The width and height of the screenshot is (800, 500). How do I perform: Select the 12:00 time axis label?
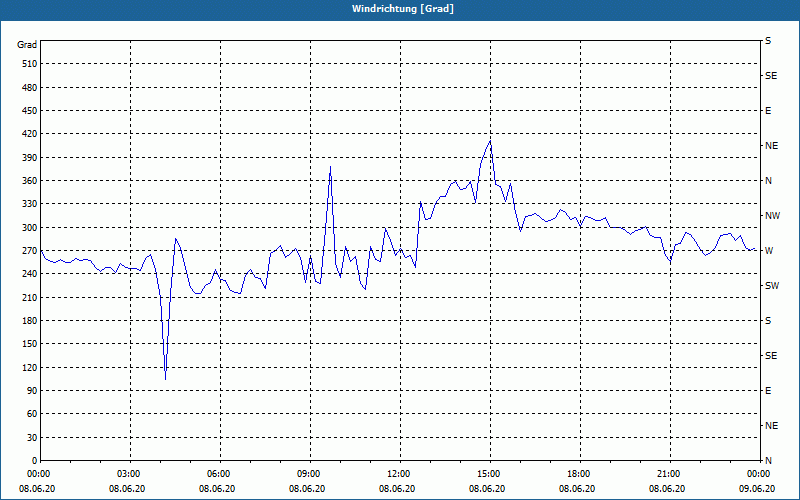click(400, 474)
